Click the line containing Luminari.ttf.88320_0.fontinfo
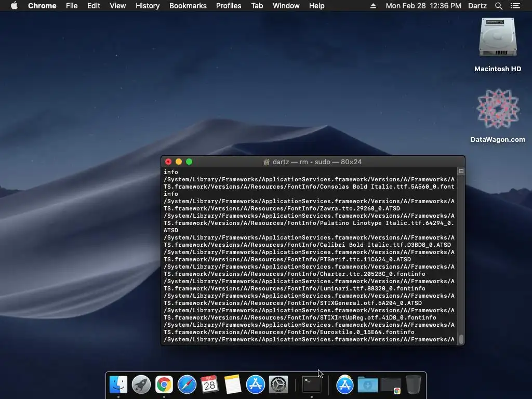This screenshot has width=532, height=399. [295, 288]
